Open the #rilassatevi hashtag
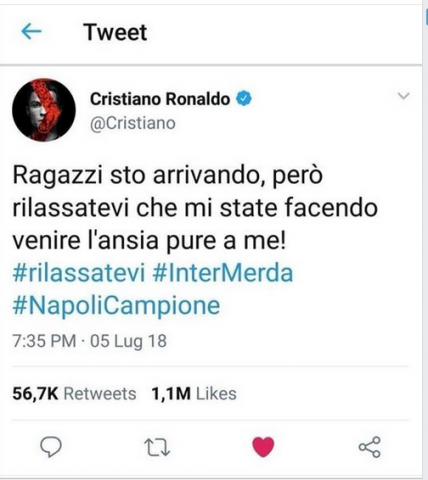This screenshot has height=480, width=428. coord(79,273)
